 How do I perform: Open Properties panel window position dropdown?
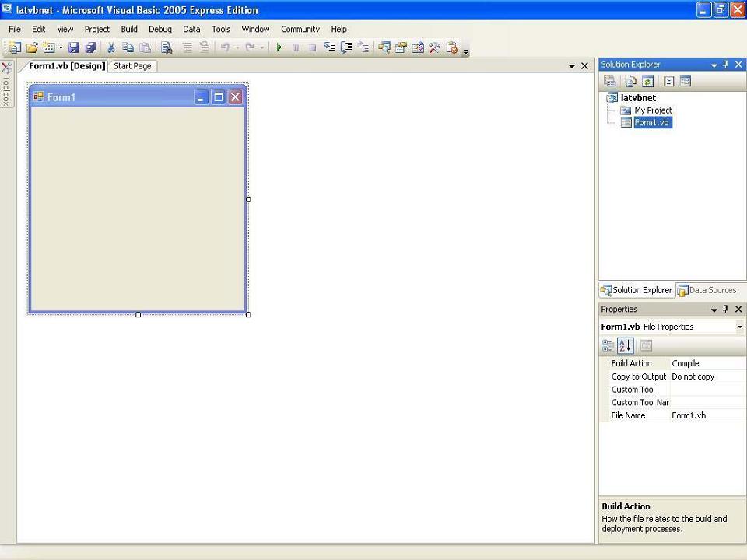[x=714, y=310]
